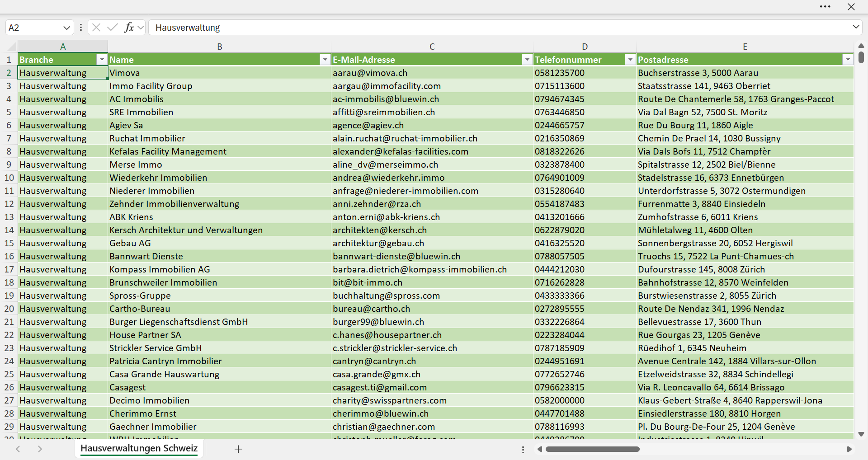The height and width of the screenshot is (460, 868).
Task: Open the Telefonnummer filter dropdown
Action: click(x=630, y=60)
